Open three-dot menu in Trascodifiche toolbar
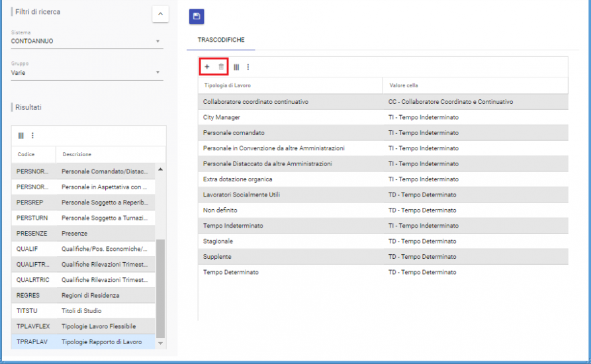 (x=248, y=67)
